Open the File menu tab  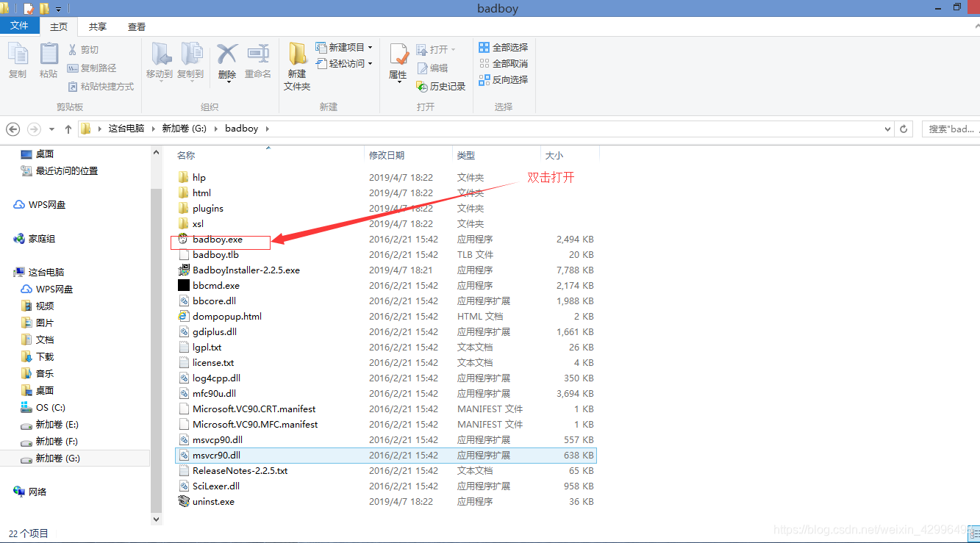click(20, 26)
